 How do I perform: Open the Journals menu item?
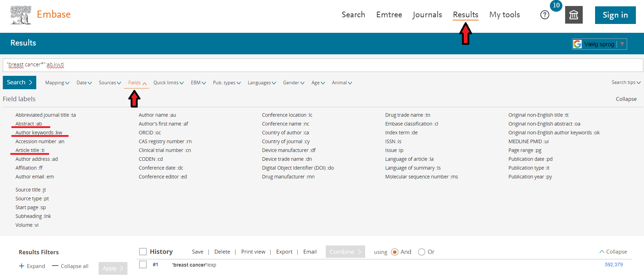427,14
